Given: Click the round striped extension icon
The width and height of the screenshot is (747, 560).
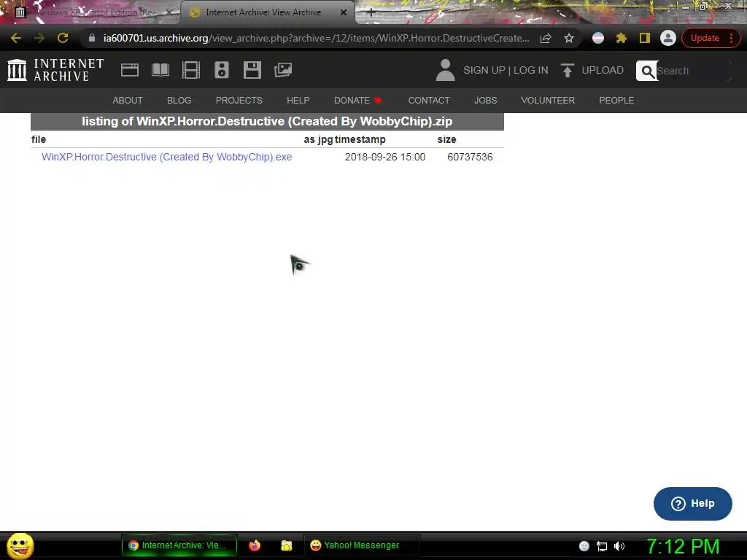Looking at the screenshot, I should click(598, 38).
